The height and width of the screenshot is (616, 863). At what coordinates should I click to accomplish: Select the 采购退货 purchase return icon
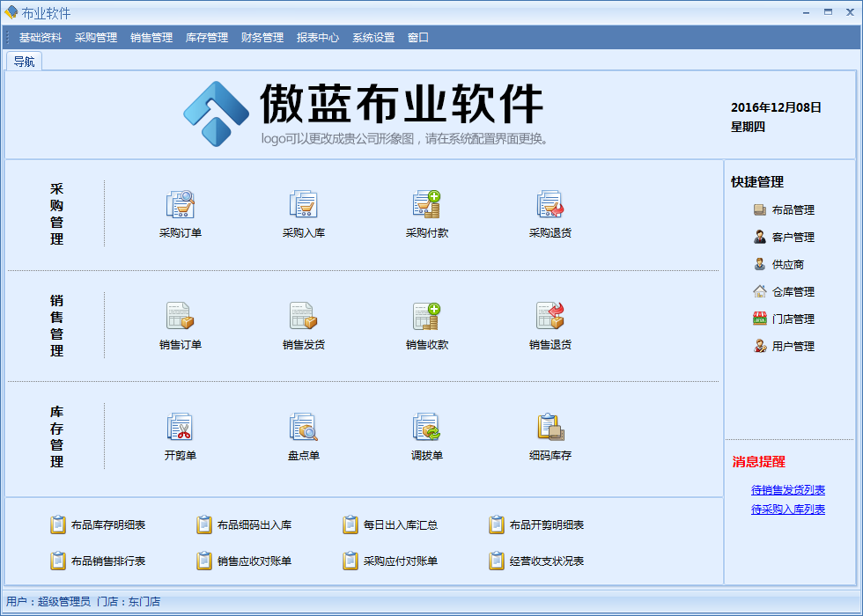point(550,205)
